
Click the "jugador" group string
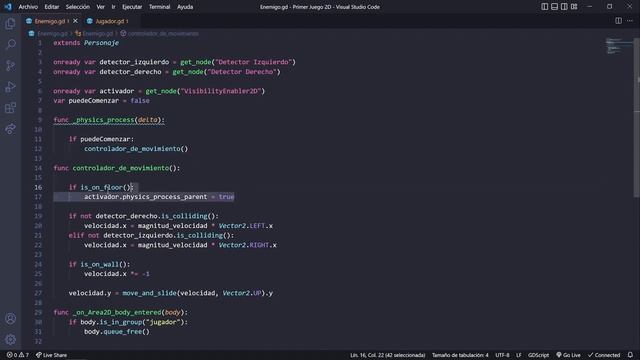163,322
